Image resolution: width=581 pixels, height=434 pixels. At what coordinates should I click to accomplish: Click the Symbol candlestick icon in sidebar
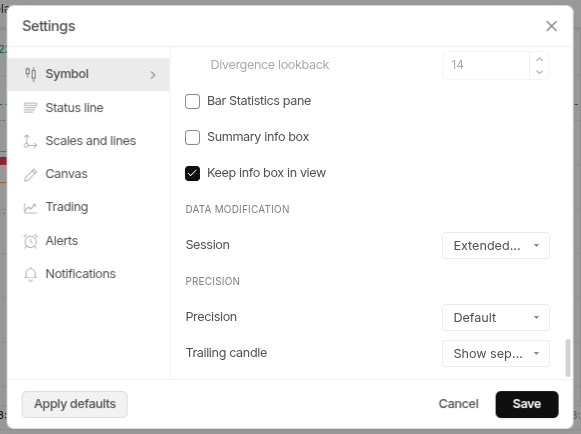30,74
